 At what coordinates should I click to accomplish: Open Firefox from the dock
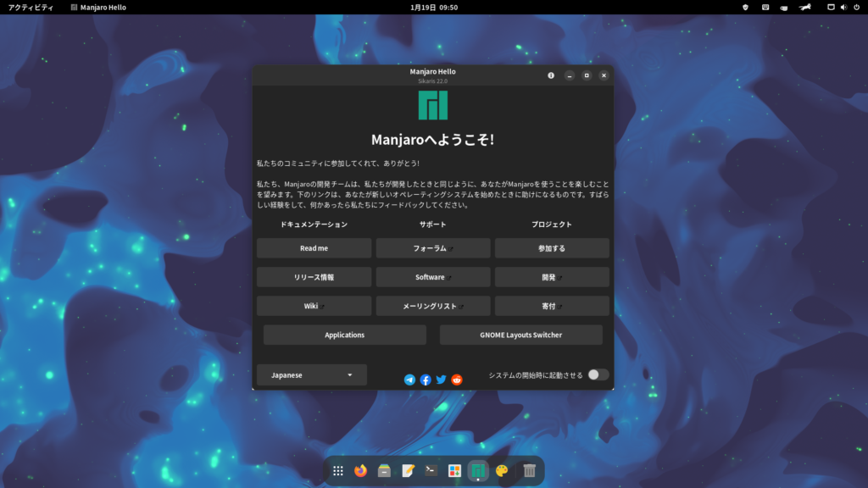pyautogui.click(x=360, y=470)
